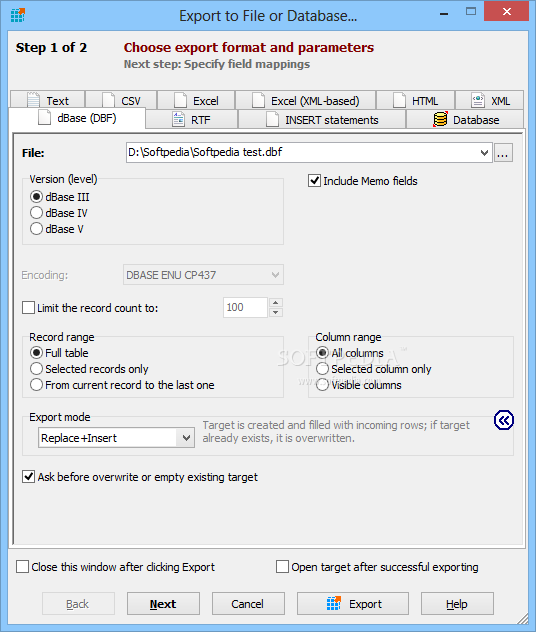Click the RTF tab document icon
Image resolution: width=536 pixels, height=632 pixels.
coord(178,120)
